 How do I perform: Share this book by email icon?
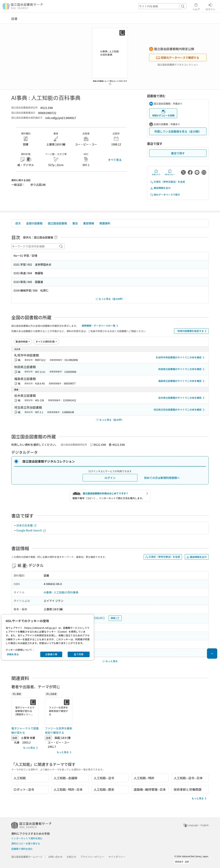(x=204, y=172)
